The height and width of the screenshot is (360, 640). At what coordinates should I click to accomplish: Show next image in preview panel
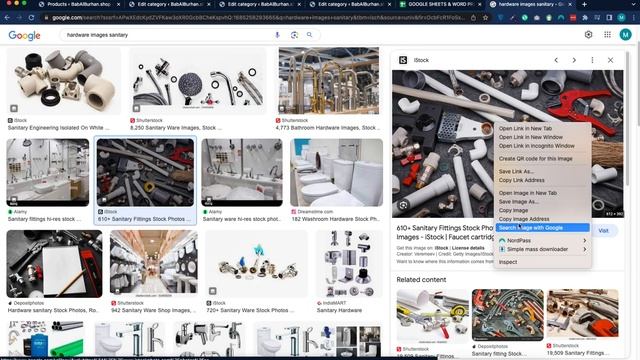tap(574, 60)
